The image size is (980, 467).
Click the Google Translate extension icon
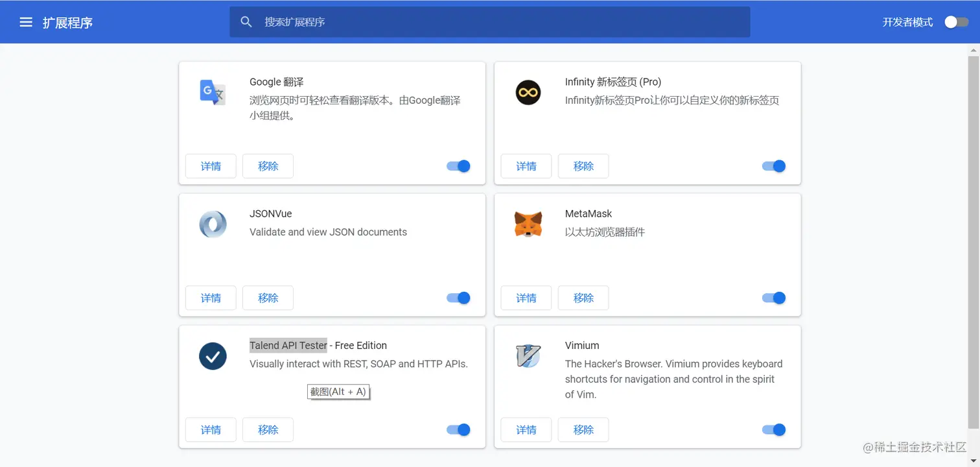coord(213,93)
